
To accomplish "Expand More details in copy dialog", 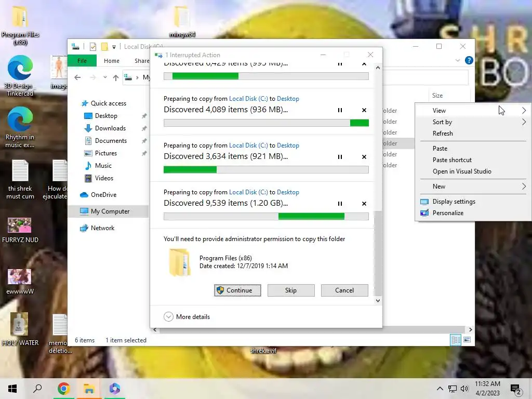I will (187, 316).
